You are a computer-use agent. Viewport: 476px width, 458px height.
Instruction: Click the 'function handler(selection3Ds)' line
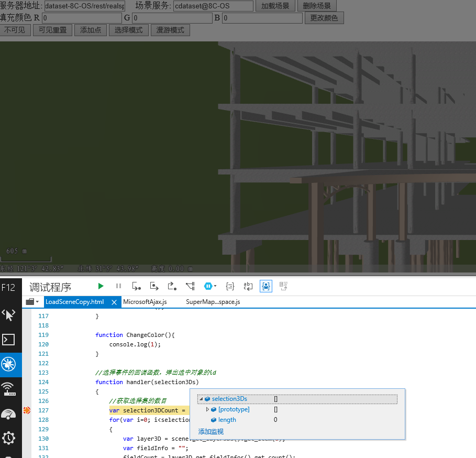click(147, 382)
